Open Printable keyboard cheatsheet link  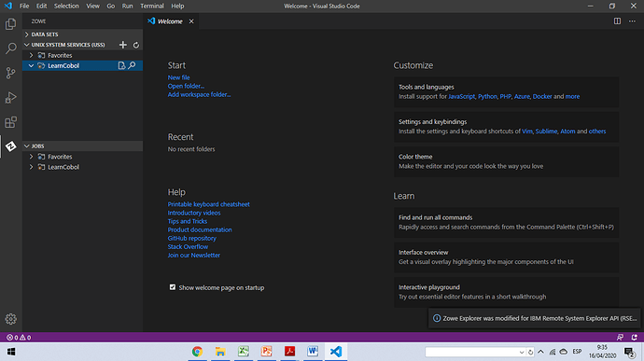[209, 204]
